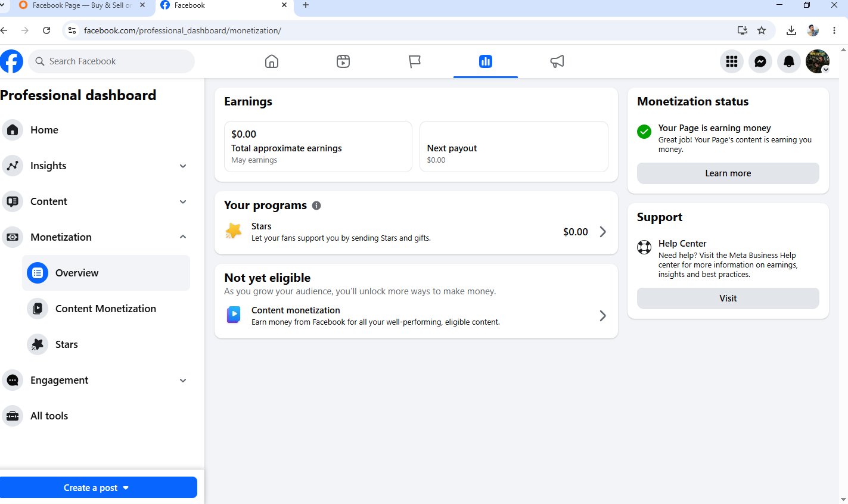Click the 'Professional dashboard' heading
848x504 pixels.
click(x=78, y=95)
